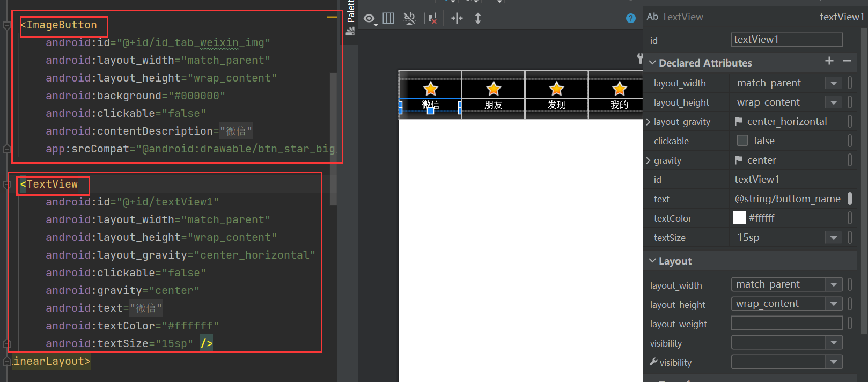The width and height of the screenshot is (868, 382).
Task: Open the tools visibility dropdown
Action: click(787, 362)
